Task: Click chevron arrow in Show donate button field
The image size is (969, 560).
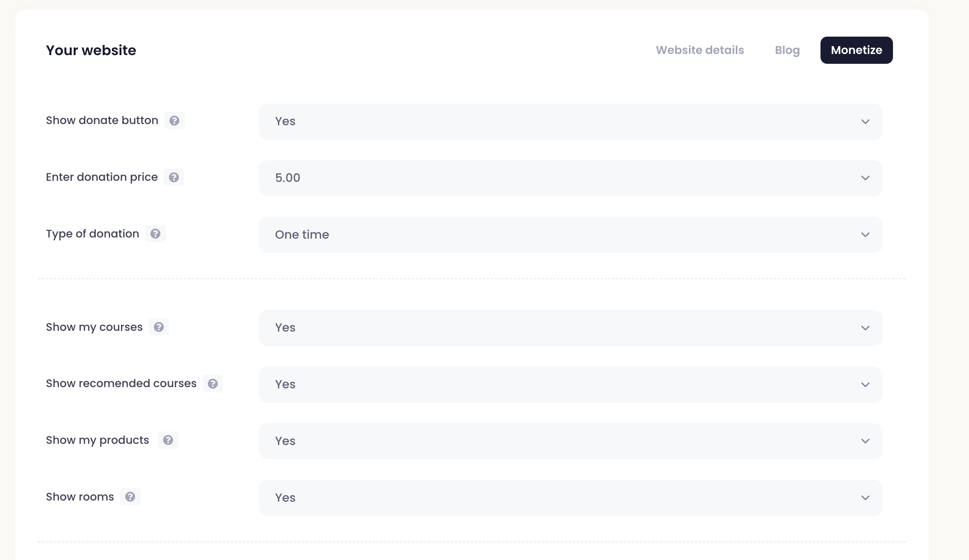Action: (865, 122)
